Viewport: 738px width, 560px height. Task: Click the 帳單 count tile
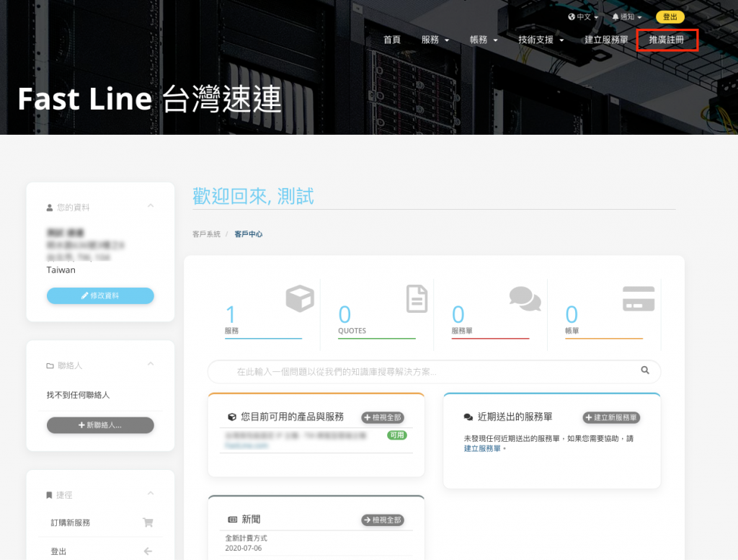click(x=604, y=314)
